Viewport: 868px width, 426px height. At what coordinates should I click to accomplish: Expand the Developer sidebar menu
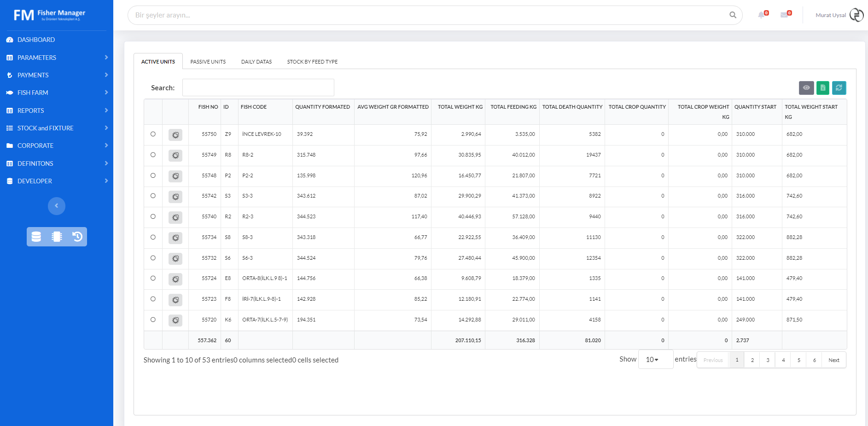coord(57,181)
